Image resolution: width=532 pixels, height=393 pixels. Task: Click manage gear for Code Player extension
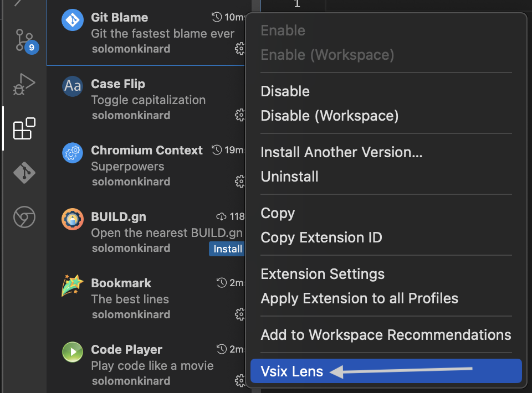click(x=239, y=381)
